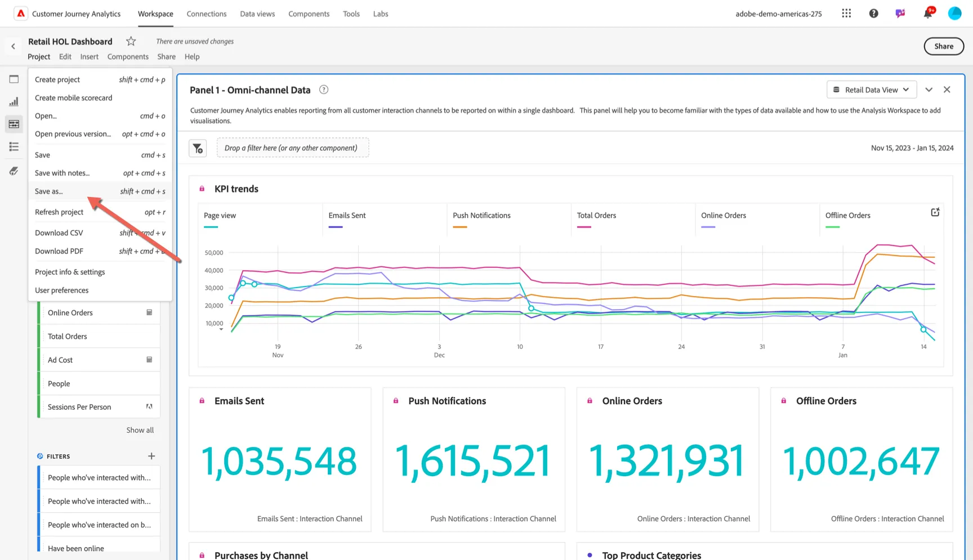Viewport: 973px width, 560px height.
Task: Open the Components icon in left rail
Action: click(x=14, y=124)
